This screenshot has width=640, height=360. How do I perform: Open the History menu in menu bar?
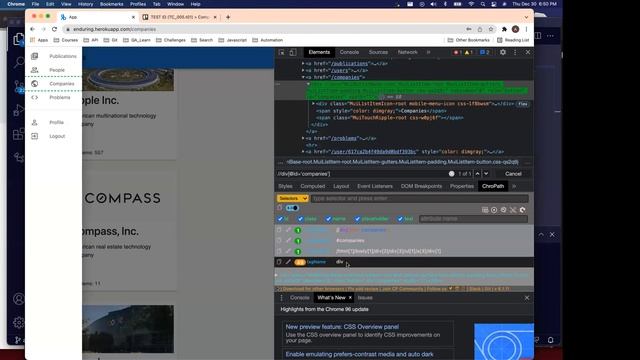pos(85,4)
